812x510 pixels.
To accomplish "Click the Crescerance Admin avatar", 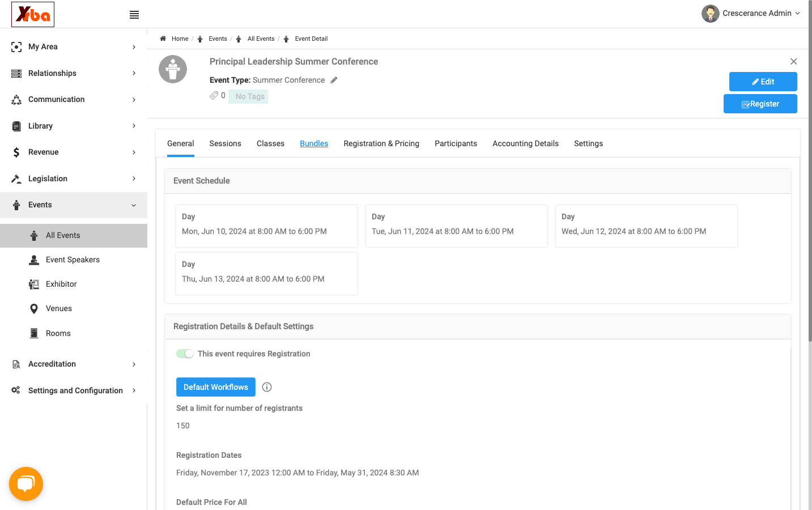I will (x=710, y=13).
